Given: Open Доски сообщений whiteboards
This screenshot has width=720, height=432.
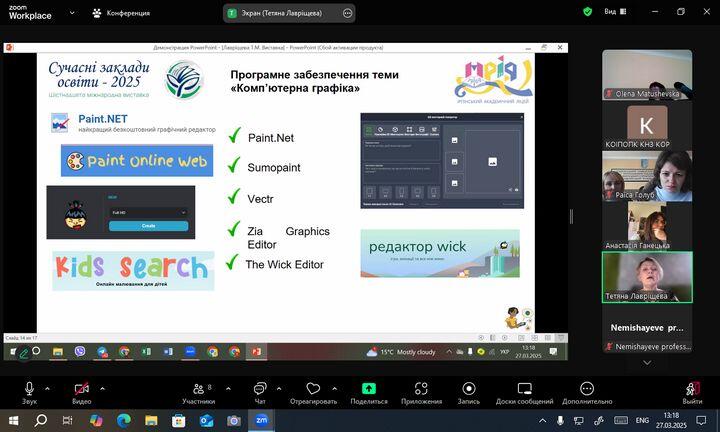Looking at the screenshot, I should click(524, 393).
